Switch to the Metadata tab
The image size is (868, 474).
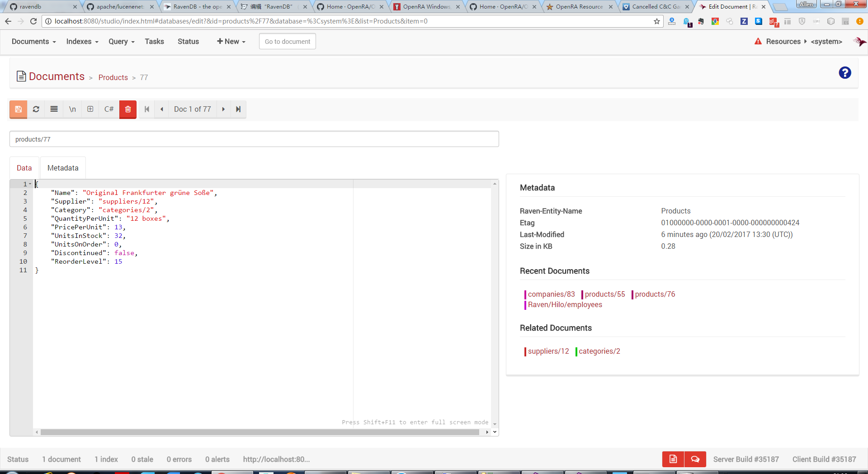[x=63, y=168]
